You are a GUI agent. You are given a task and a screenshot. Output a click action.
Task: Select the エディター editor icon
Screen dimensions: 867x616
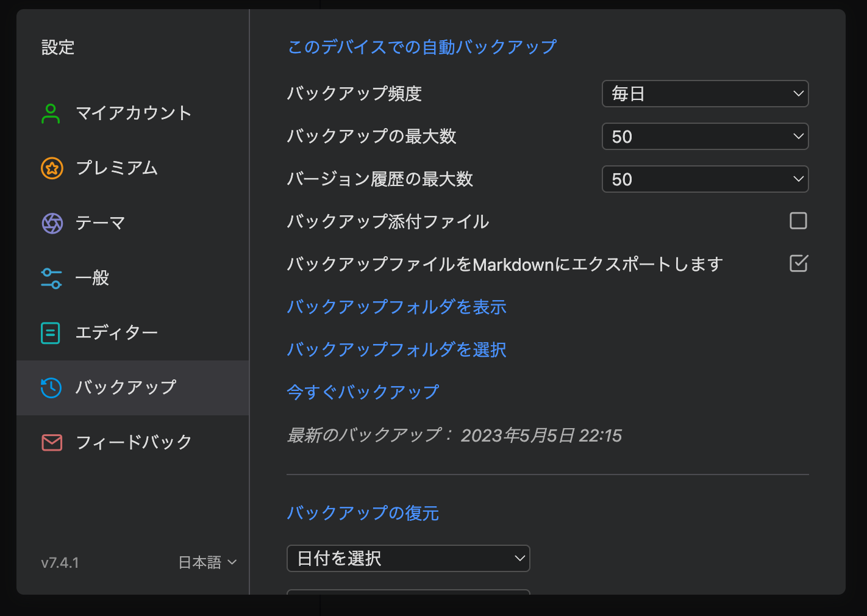52,333
